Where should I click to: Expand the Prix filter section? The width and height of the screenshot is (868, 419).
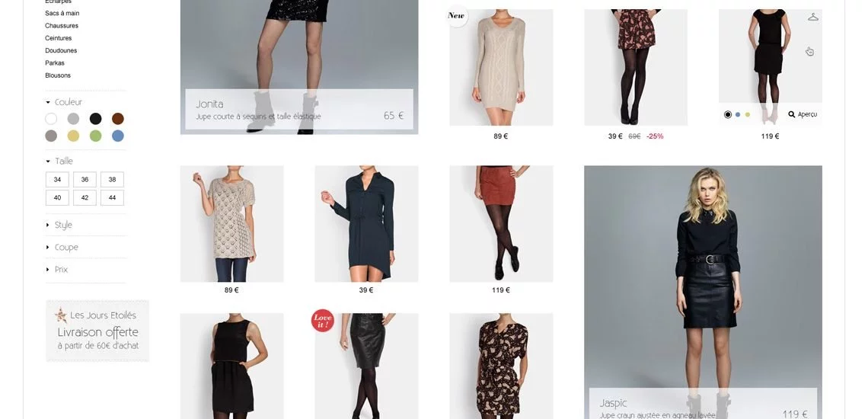57,270
